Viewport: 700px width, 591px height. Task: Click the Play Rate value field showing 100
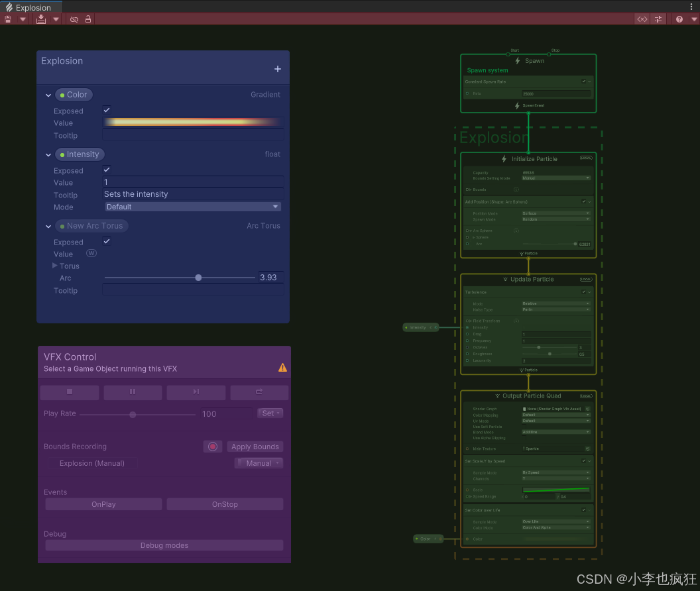point(226,414)
